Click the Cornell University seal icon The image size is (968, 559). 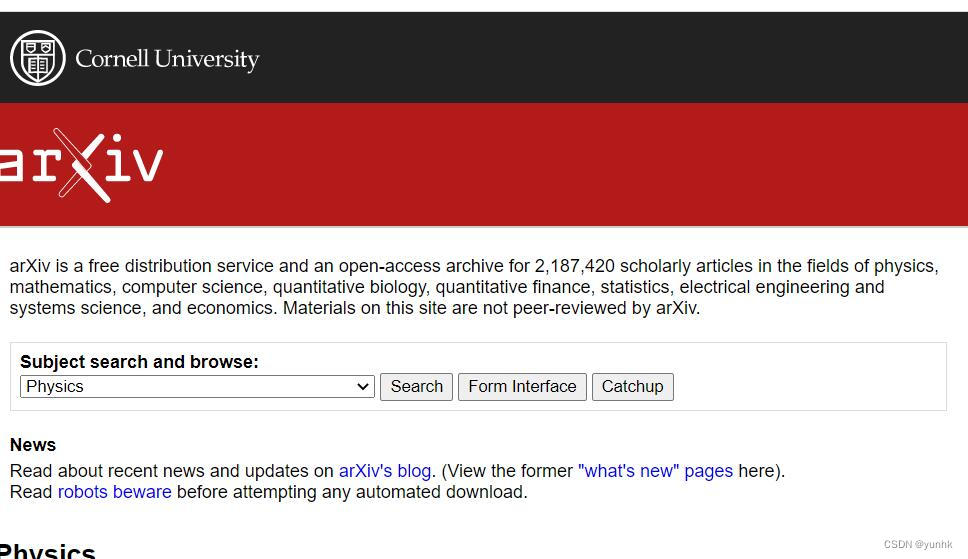pos(38,58)
